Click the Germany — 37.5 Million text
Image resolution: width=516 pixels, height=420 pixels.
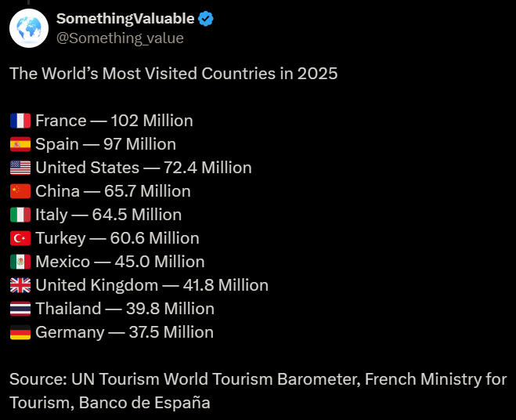coord(124,332)
